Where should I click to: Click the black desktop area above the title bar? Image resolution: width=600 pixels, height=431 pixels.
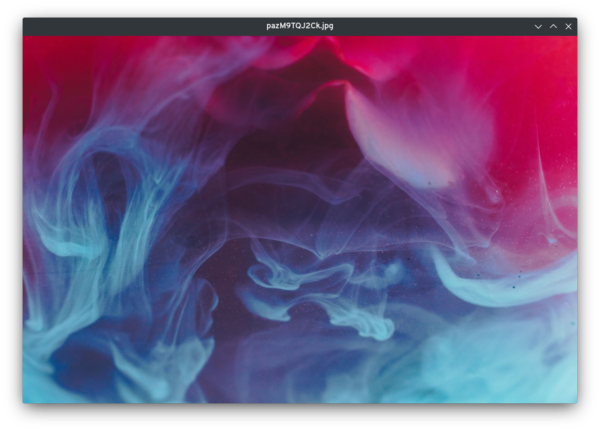pyautogui.click(x=300, y=8)
